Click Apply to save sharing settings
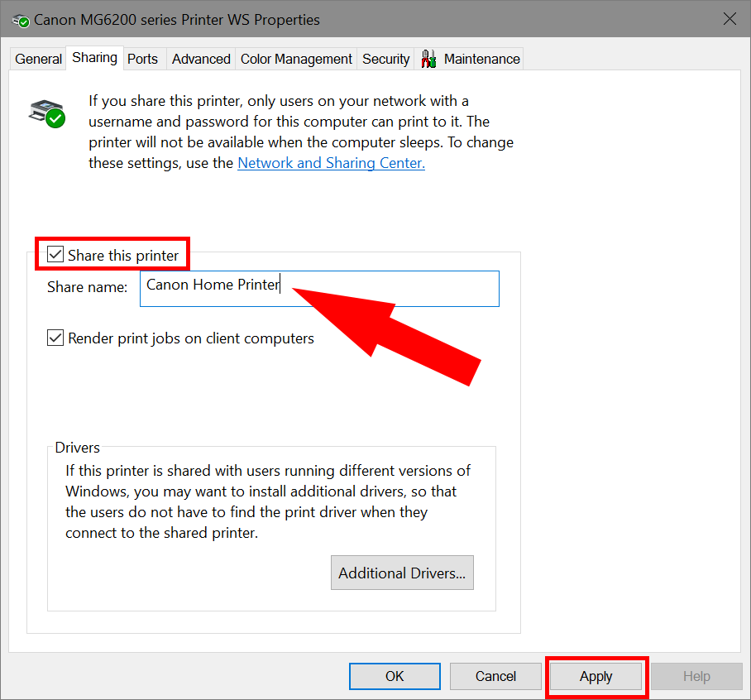The width and height of the screenshot is (751, 700). 596,676
